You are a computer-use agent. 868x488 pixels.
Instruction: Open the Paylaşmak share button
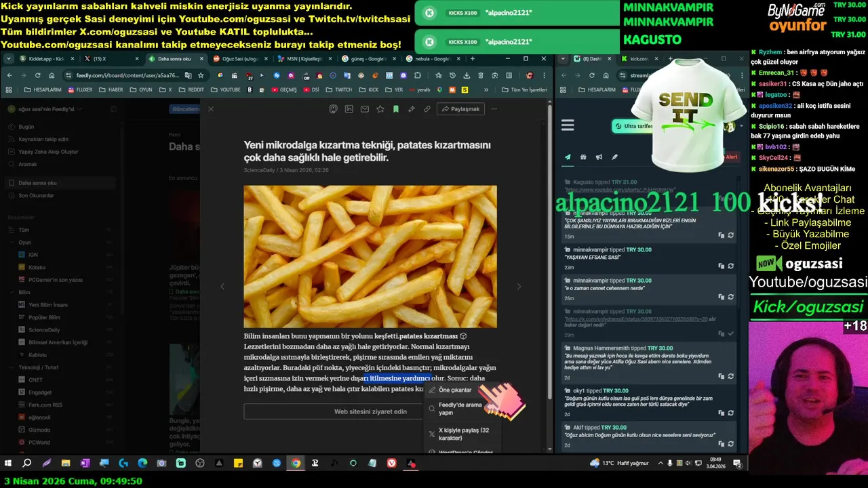[461, 109]
